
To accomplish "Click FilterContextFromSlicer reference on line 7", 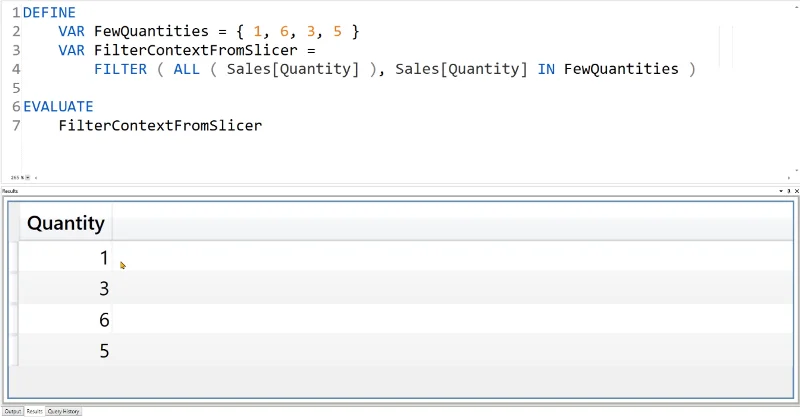I will point(160,126).
